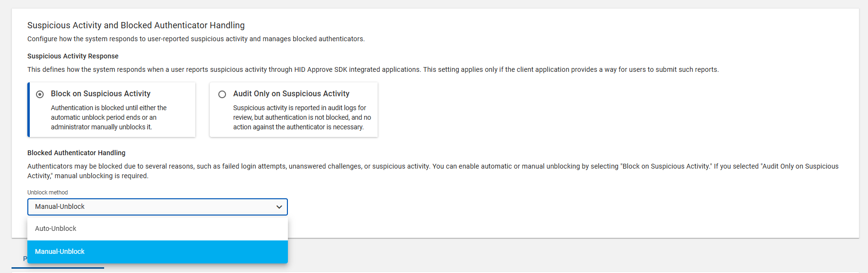Click the 'Configure how the system responds' intro text
Viewport: 868px width, 273px height.
coord(196,39)
